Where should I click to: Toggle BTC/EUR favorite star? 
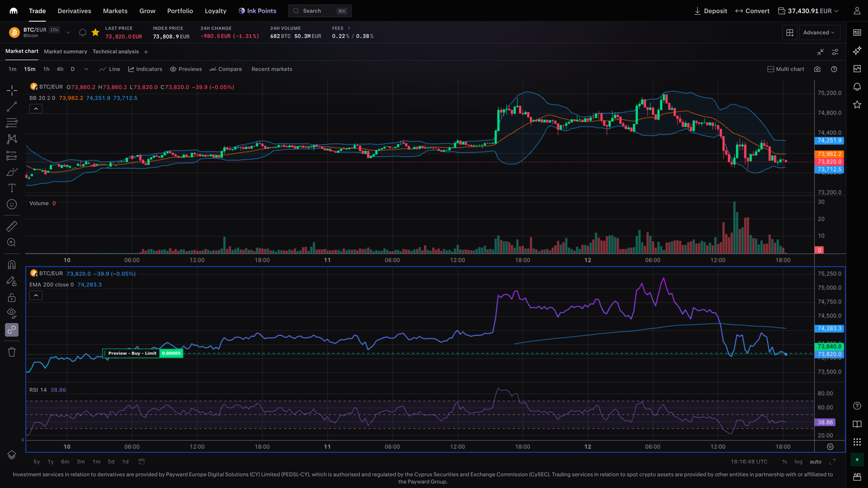96,33
